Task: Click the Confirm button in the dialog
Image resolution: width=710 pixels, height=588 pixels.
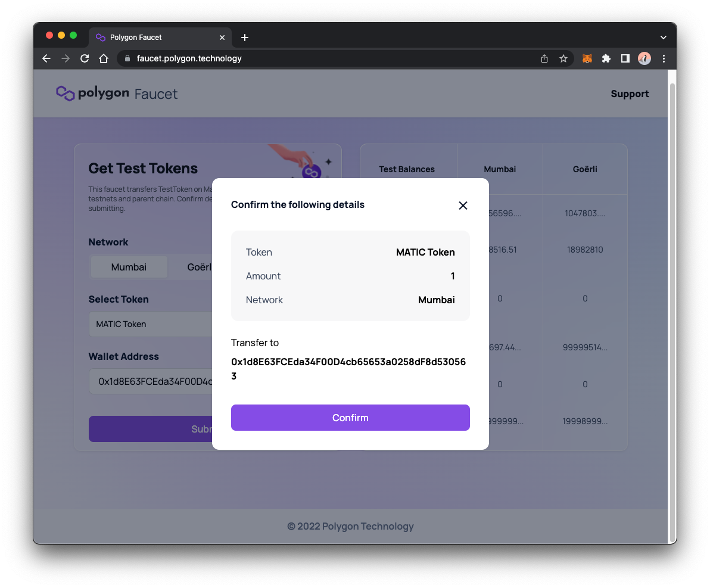Action: tap(350, 417)
